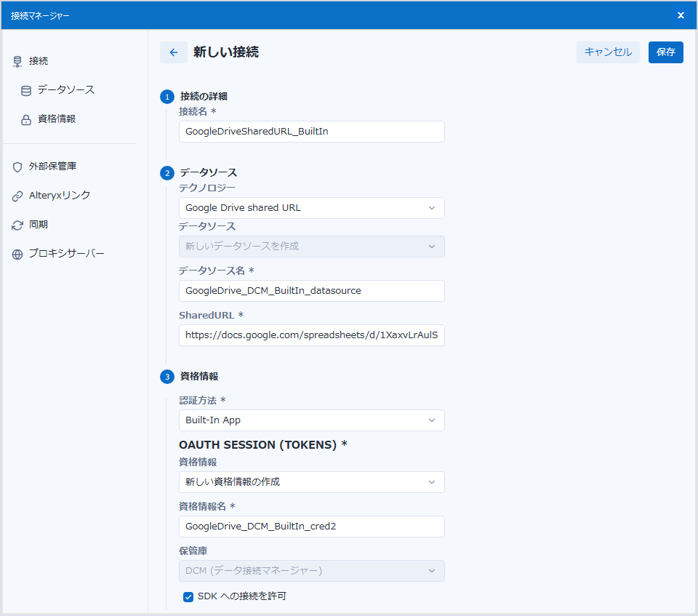Viewport: 698px width, 616px height.
Task: Click the proxy server globe icon
Action: (x=17, y=255)
